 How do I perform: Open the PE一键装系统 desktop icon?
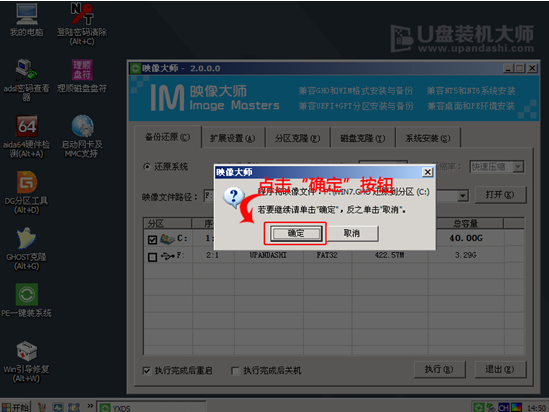coord(27,300)
